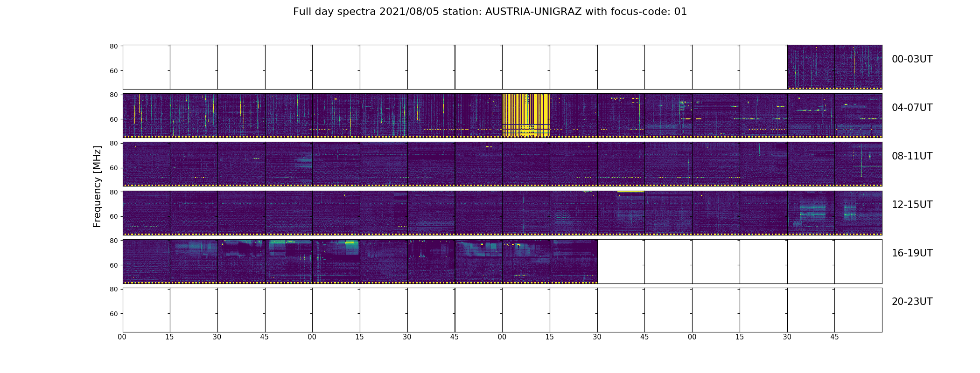
Task: Click the bright teal burst in the 12-15UT spectrogram
Action: pyautogui.click(x=812, y=211)
